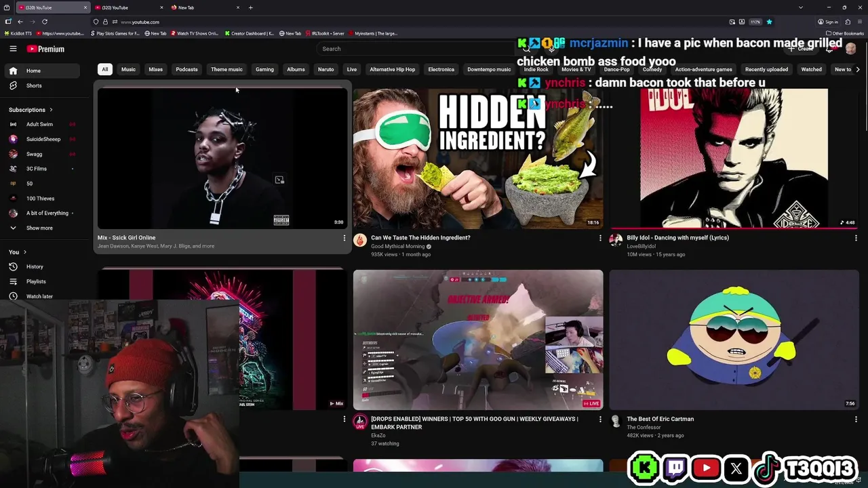Open more options for Billy Idol video
This screenshot has width=868, height=488.
(x=855, y=238)
